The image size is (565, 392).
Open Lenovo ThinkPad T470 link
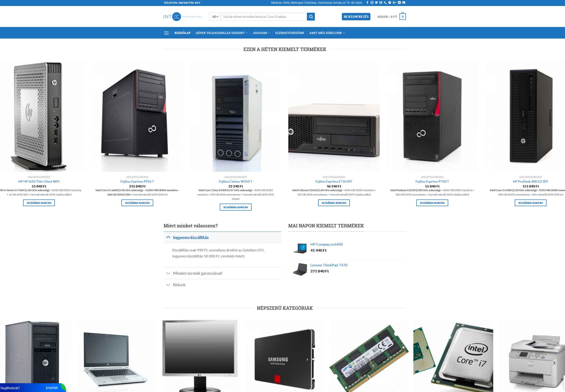tap(329, 265)
